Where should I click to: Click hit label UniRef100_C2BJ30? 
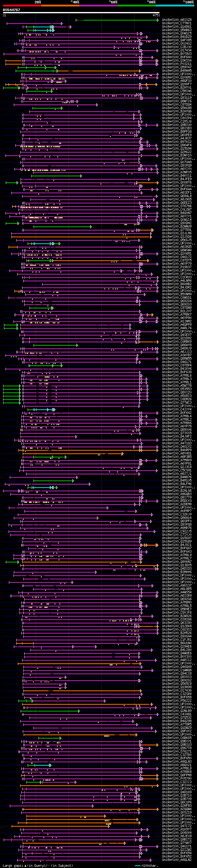pyautogui.click(x=177, y=47)
